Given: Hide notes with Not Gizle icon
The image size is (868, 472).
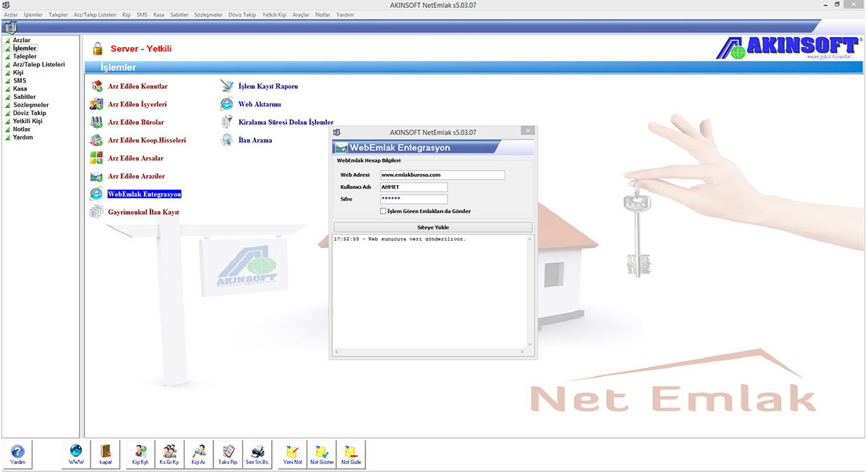Looking at the screenshot, I should click(351, 454).
